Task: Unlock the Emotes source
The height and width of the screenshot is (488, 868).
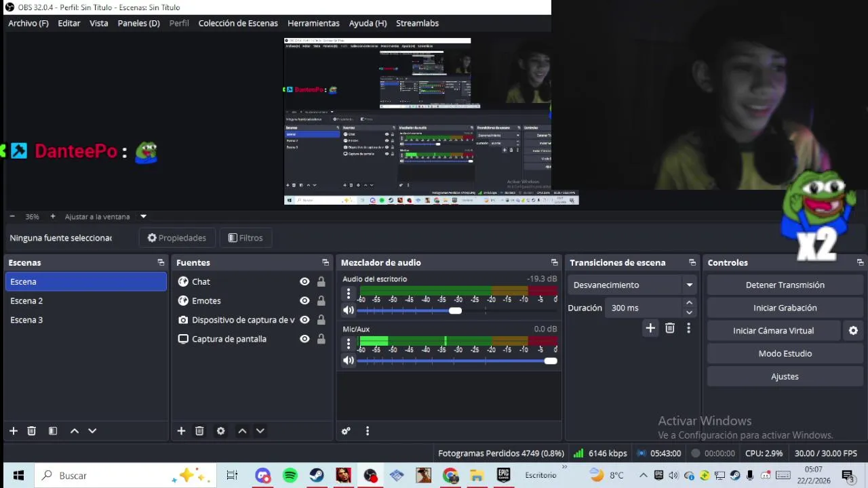Action: click(321, 301)
